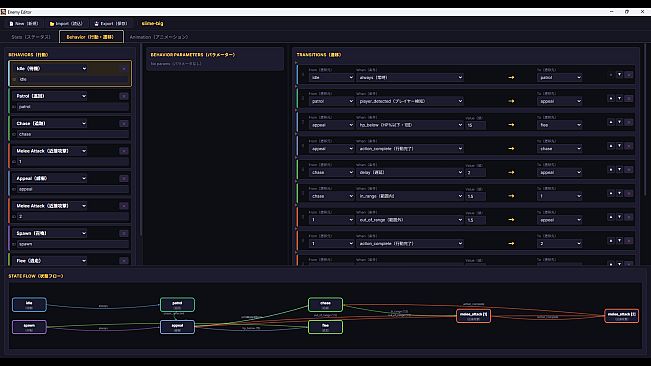Screen dimensions: 651x366
Task: Select the patrol node in State Flow
Action: (x=177, y=305)
